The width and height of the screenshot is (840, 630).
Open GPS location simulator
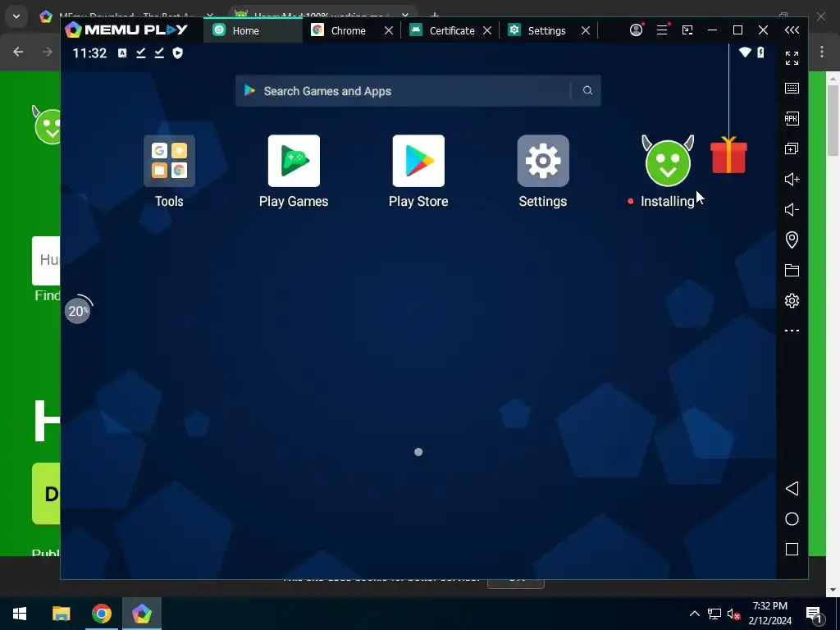792,240
